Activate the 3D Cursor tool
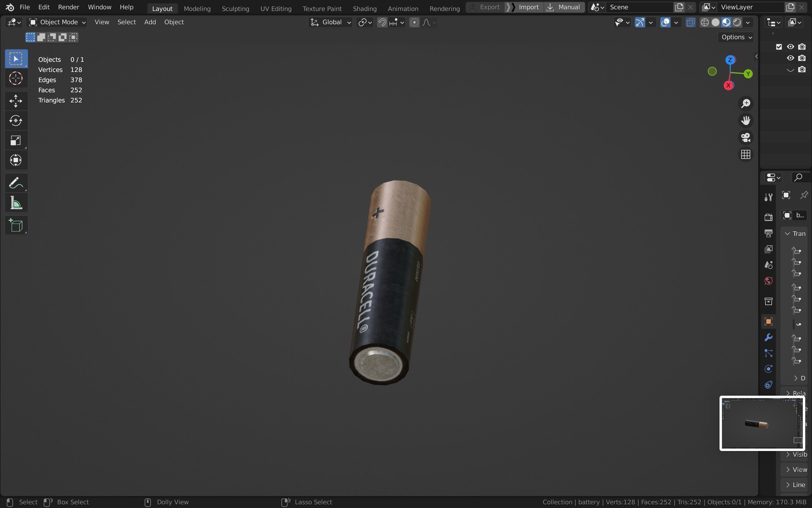 [x=16, y=79]
